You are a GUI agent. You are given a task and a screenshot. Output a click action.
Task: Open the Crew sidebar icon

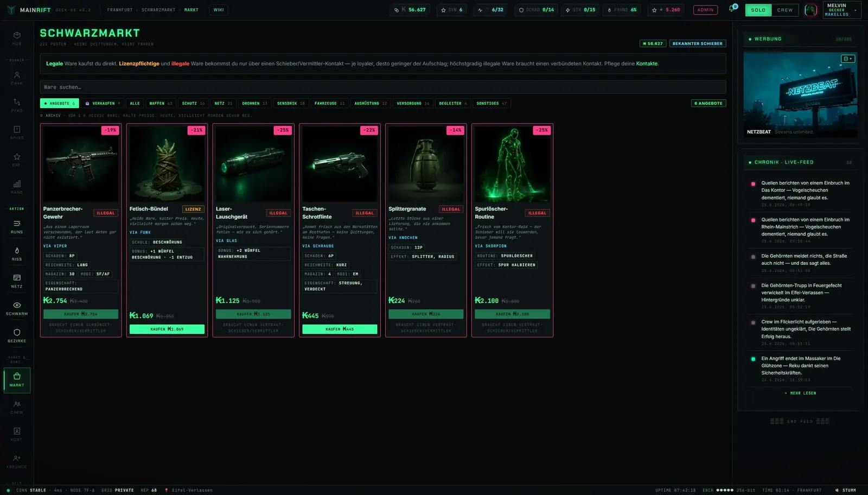(x=17, y=407)
